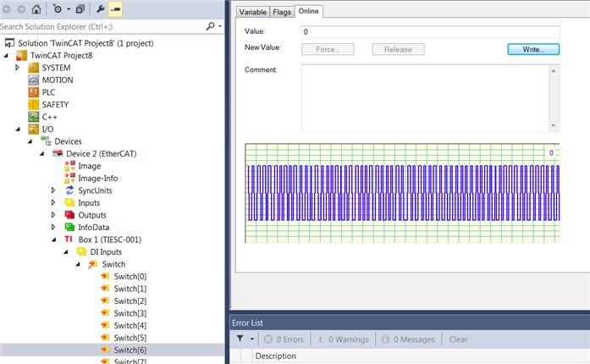Screen dimensions: 590x364
Task: Open the Properties wrench icon
Action: [100, 9]
